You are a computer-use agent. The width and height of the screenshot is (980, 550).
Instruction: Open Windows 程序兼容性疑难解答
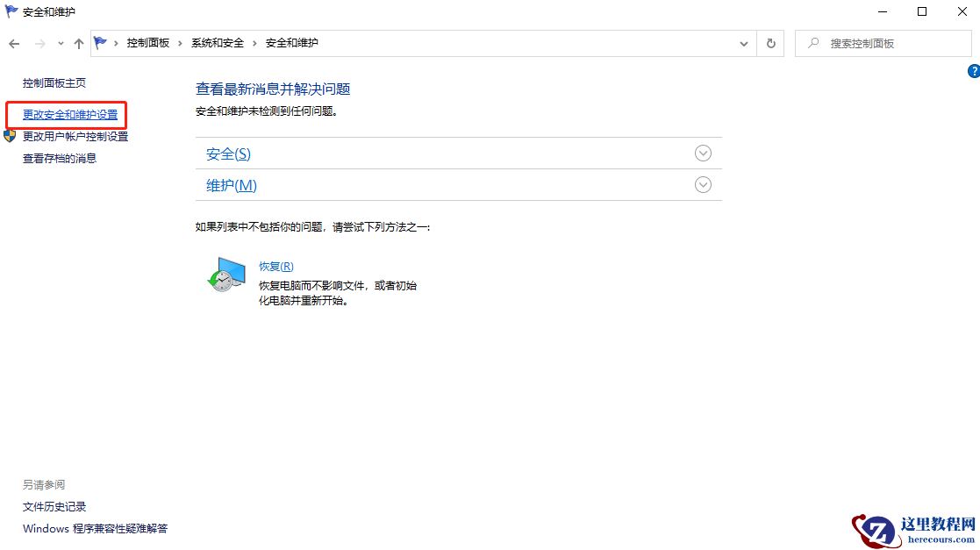pyautogui.click(x=96, y=528)
